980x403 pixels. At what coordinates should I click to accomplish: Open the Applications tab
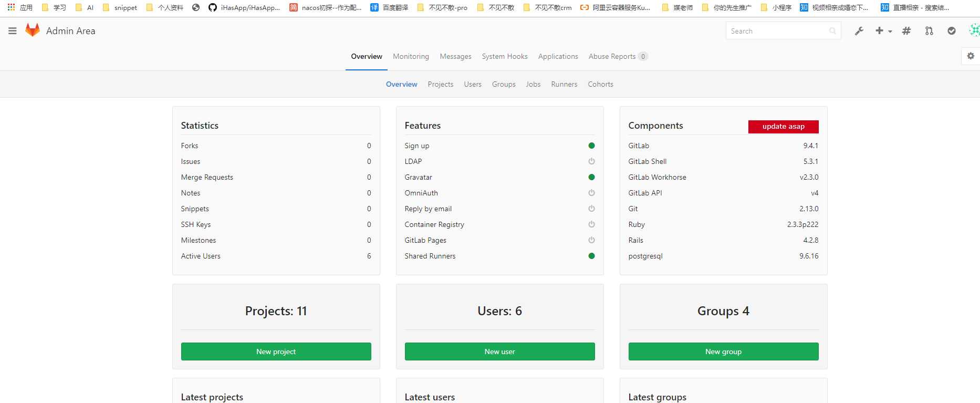tap(558, 56)
